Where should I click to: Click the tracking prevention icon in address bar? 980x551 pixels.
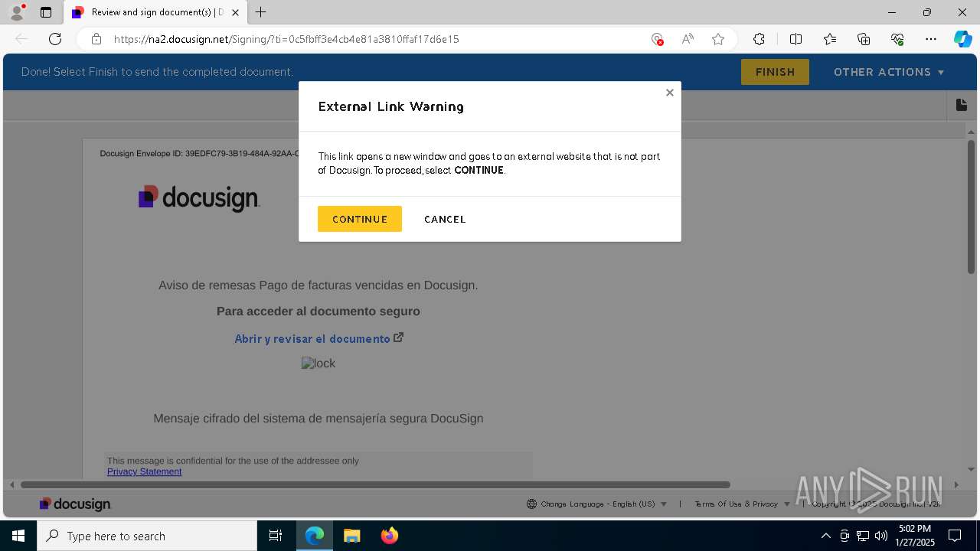pos(656,39)
